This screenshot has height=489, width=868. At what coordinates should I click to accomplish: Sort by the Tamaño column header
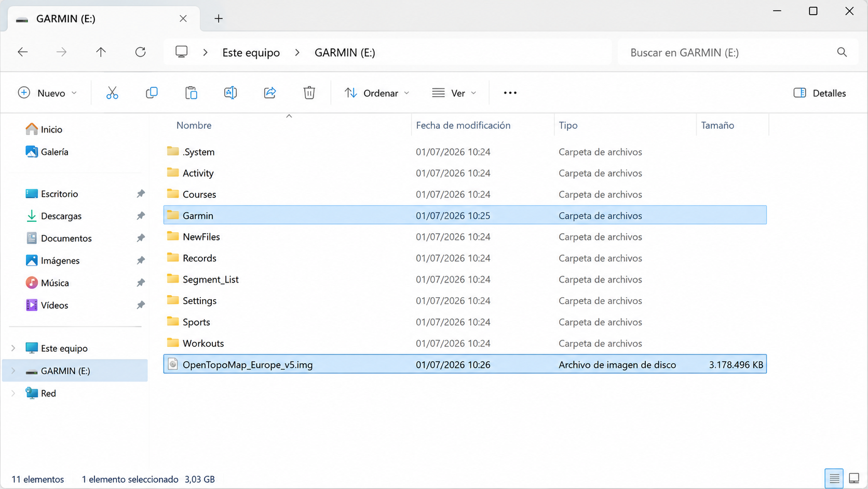click(717, 125)
